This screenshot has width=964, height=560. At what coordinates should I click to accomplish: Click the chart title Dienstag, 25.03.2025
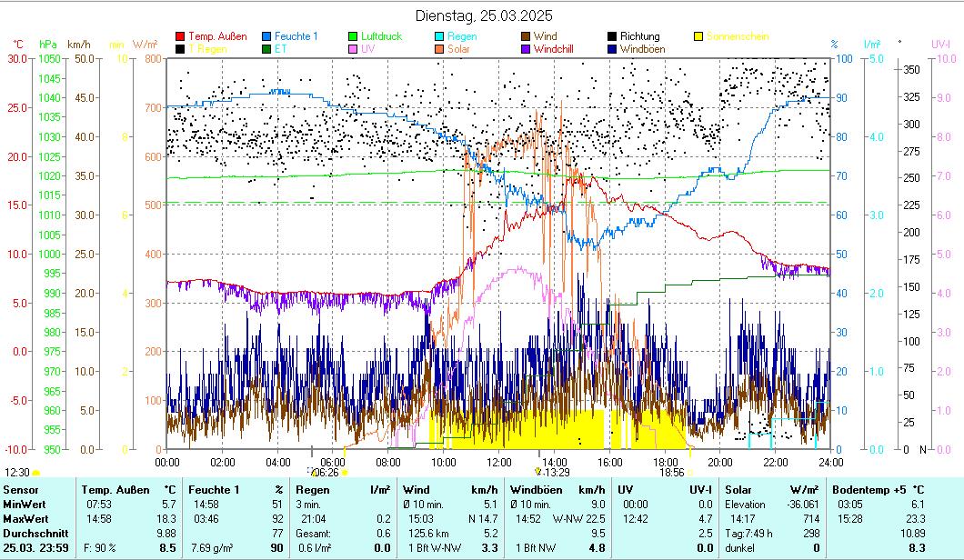pos(483,15)
